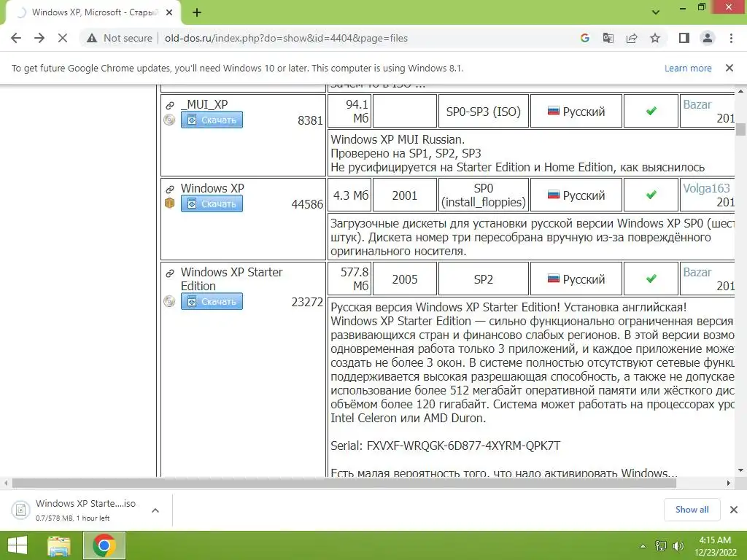This screenshot has height=560, width=747.
Task: Open uploader Bazar on _MUI_XP row
Action: [697, 105]
